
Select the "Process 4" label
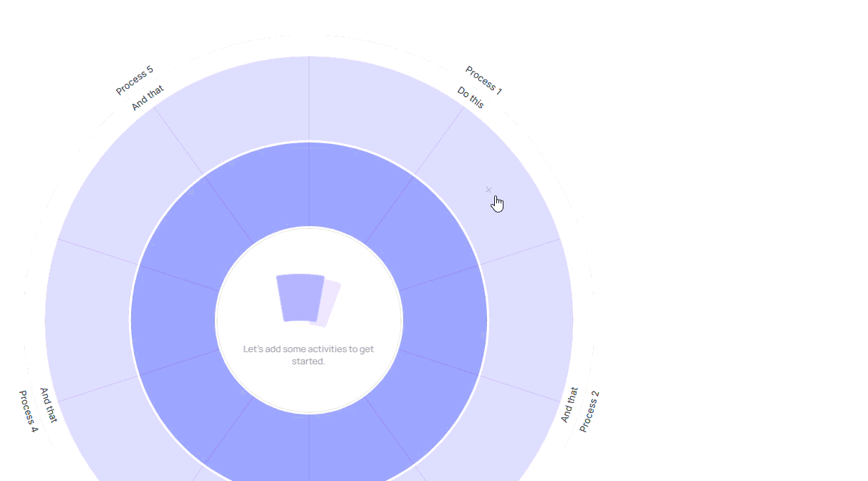click(28, 412)
